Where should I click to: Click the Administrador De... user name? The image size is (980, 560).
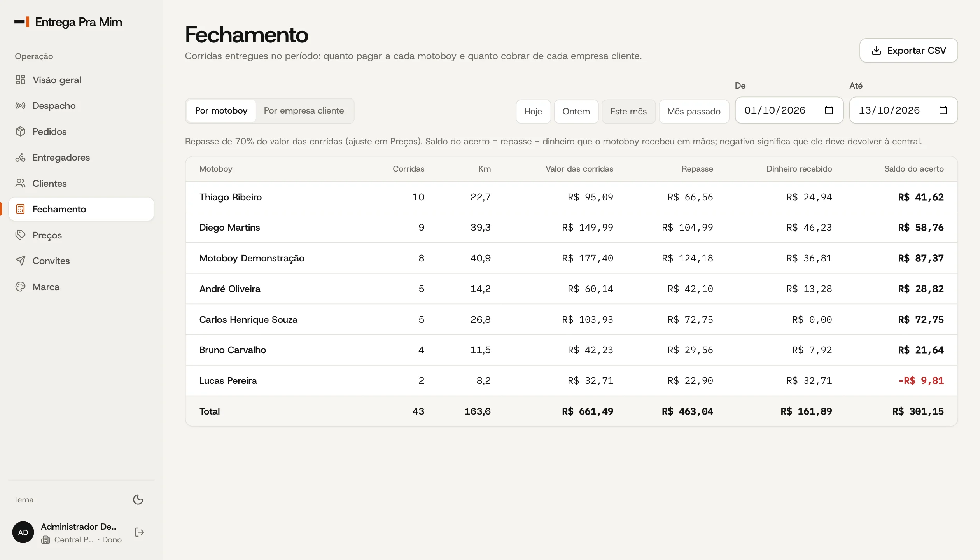(x=79, y=527)
